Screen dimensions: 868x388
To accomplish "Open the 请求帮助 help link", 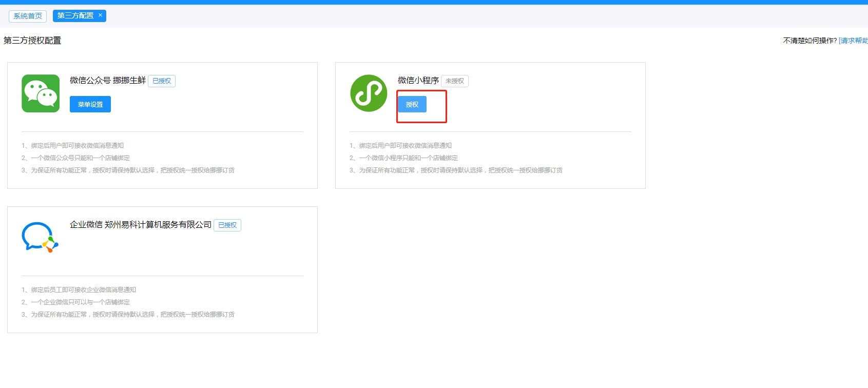I will point(853,41).
